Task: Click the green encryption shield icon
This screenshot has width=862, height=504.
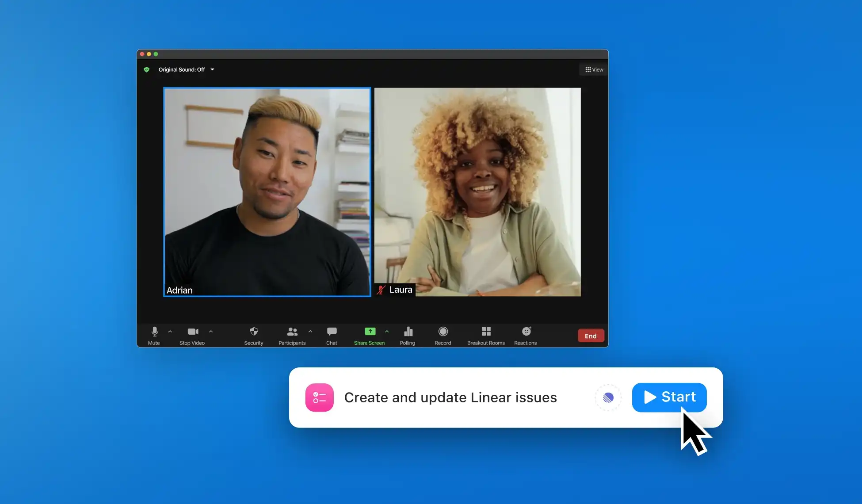Action: (147, 69)
